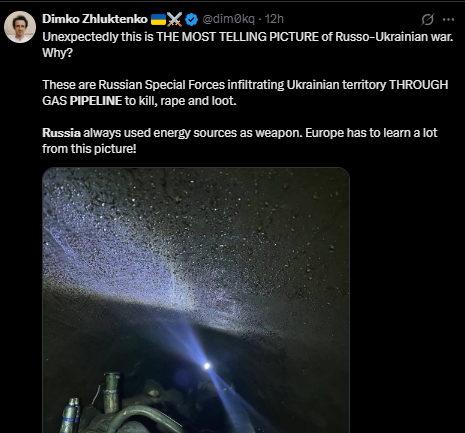Viewport: 465px width, 433px height.
Task: Open Dimko Zhluktenko's profile avatar
Action: pyautogui.click(x=20, y=27)
